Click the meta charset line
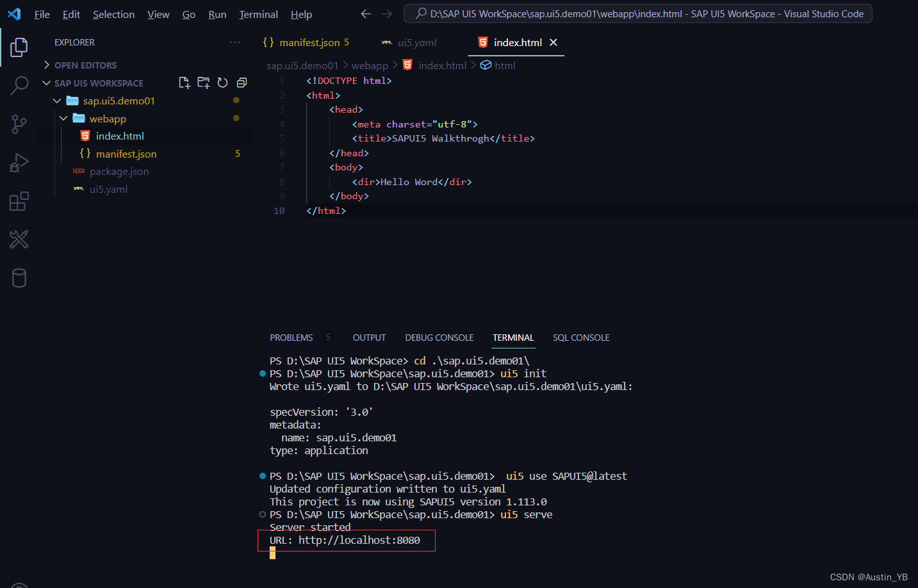Image resolution: width=918 pixels, height=588 pixels. (415, 124)
